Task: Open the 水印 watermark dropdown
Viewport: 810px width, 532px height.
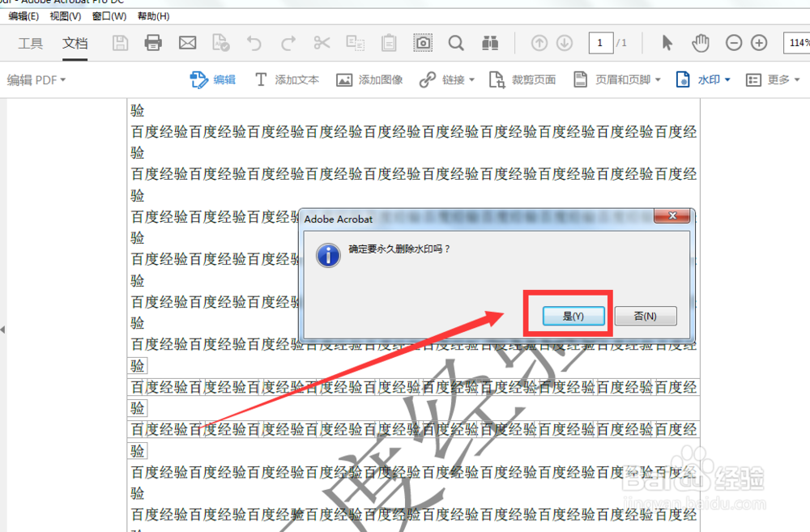Action: point(703,79)
